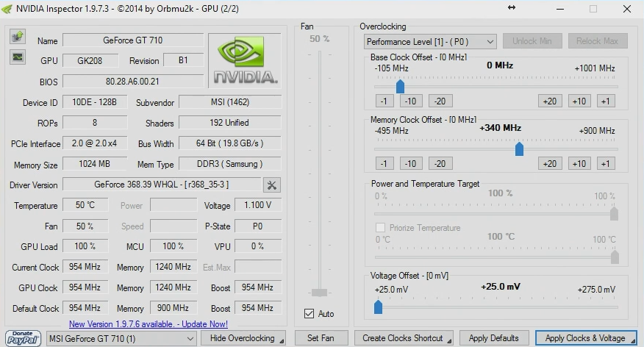Open driver profile settings wrench icon
Image resolution: width=644 pixels, height=347 pixels.
coord(272,185)
